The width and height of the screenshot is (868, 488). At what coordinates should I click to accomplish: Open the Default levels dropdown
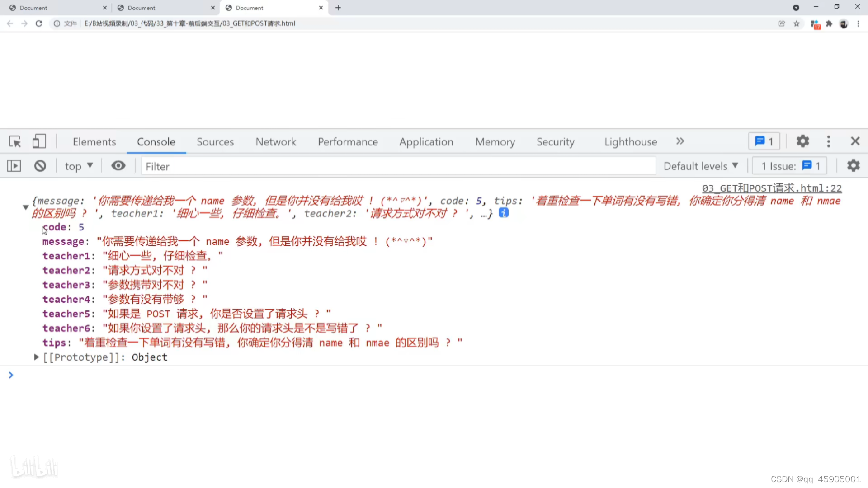coord(700,166)
